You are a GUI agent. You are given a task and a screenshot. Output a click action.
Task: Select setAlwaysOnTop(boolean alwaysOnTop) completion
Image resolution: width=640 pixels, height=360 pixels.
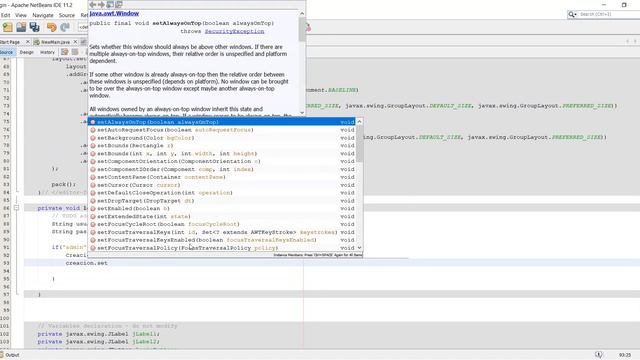click(222, 122)
